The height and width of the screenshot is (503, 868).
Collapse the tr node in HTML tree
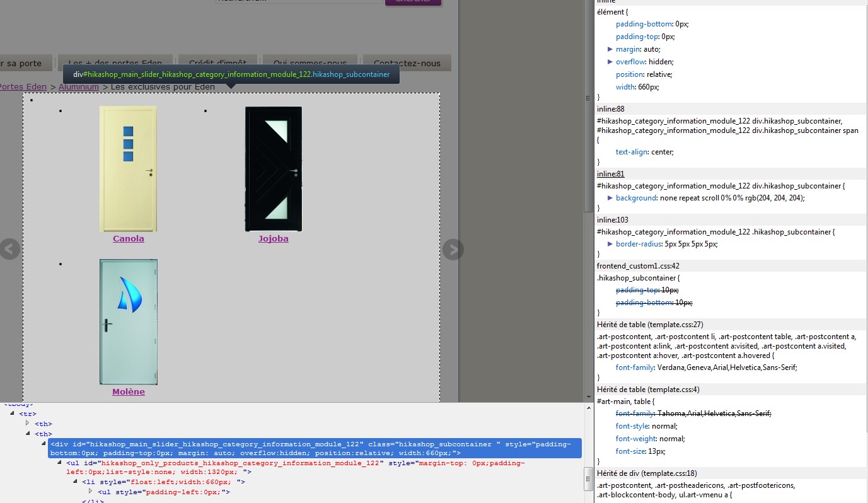pyautogui.click(x=12, y=413)
